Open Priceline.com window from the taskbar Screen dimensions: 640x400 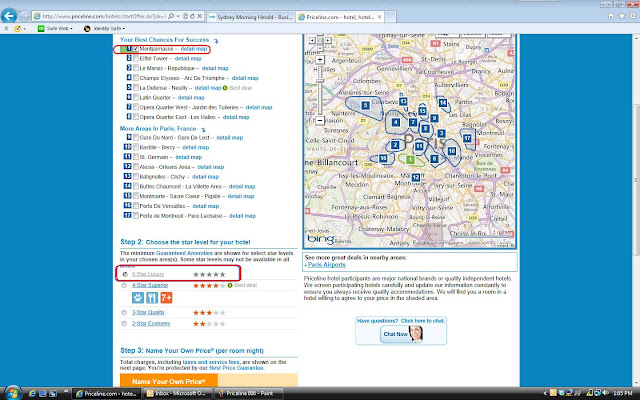click(x=106, y=394)
